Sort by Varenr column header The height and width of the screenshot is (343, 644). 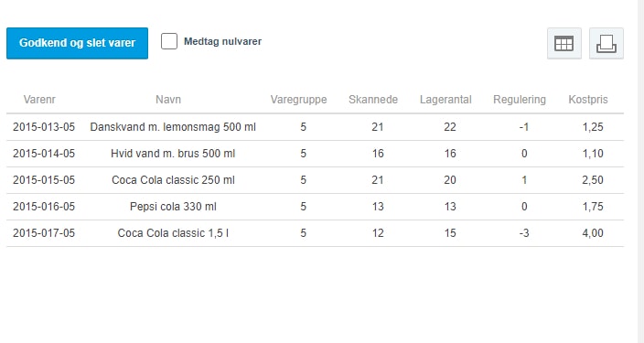pos(39,100)
